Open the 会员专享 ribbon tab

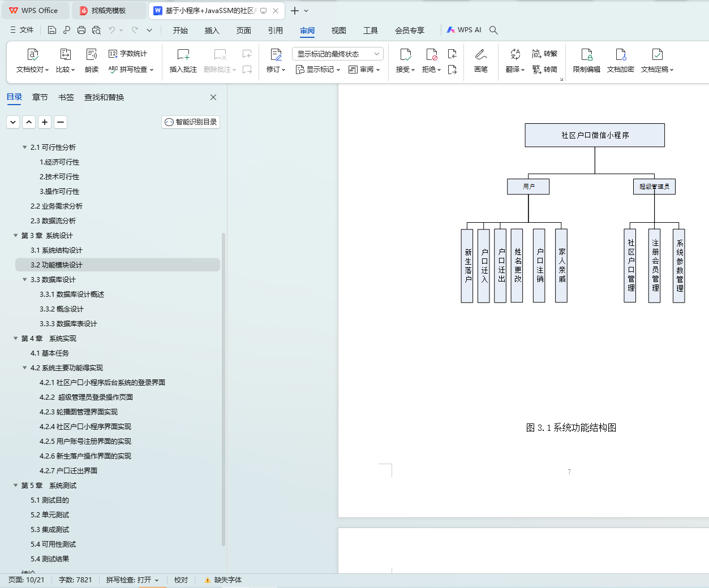(410, 31)
